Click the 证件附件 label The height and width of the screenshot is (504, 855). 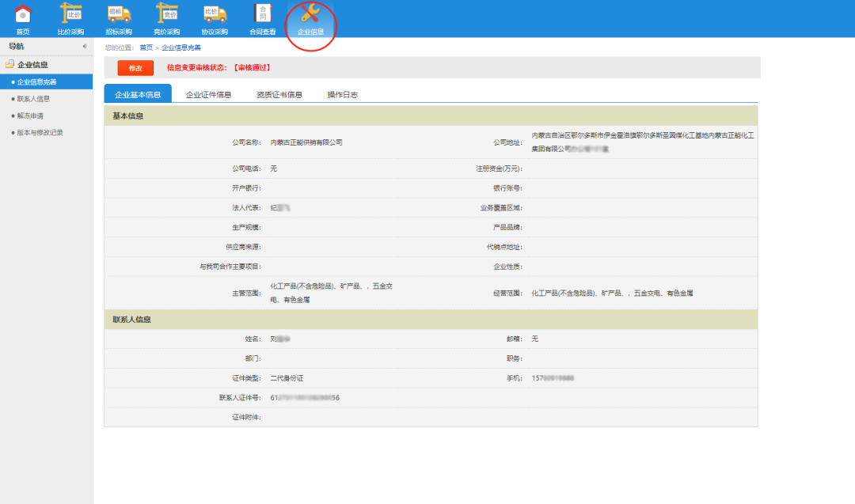click(246, 418)
